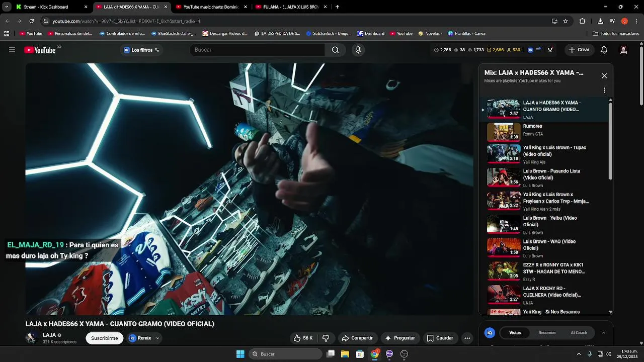The height and width of the screenshot is (362, 644).
Task: Like the video with 56 K thumbs up
Action: point(303,338)
